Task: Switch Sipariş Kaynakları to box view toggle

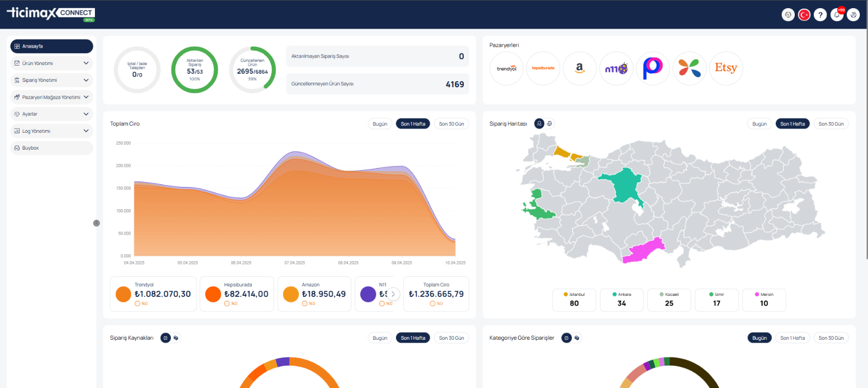Action: 176,338
